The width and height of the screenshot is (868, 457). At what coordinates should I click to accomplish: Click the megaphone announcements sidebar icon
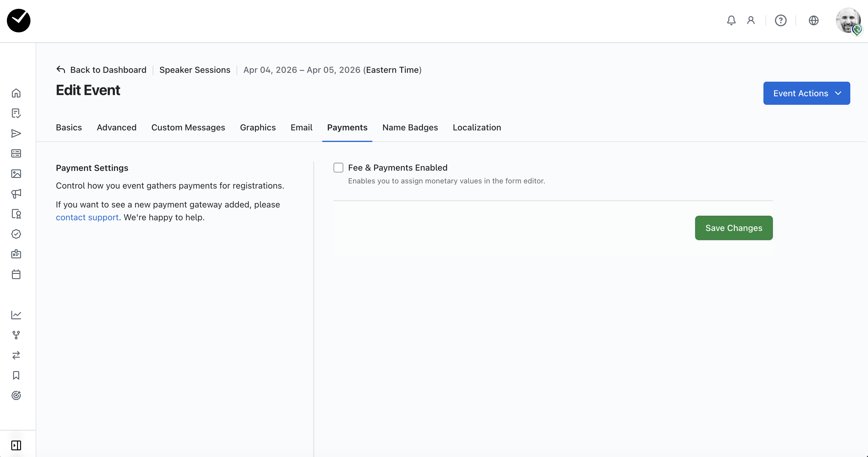tap(16, 194)
